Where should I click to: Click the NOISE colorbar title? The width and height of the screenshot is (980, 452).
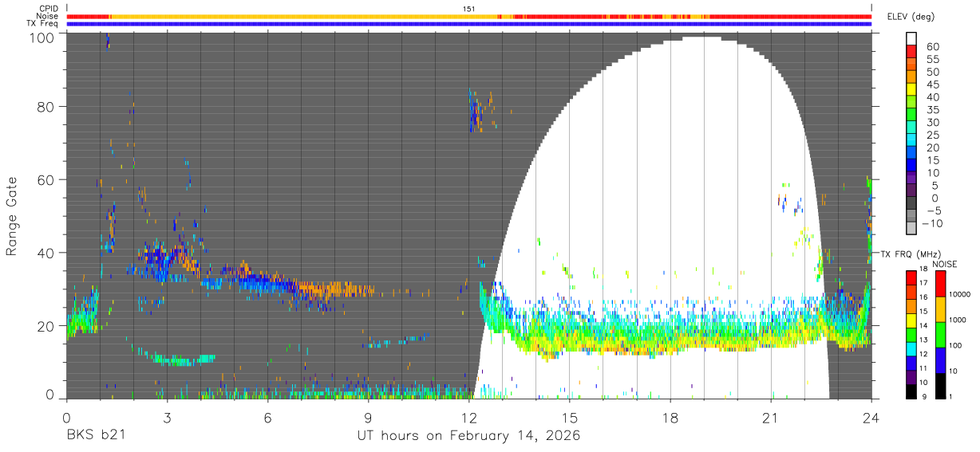[945, 263]
